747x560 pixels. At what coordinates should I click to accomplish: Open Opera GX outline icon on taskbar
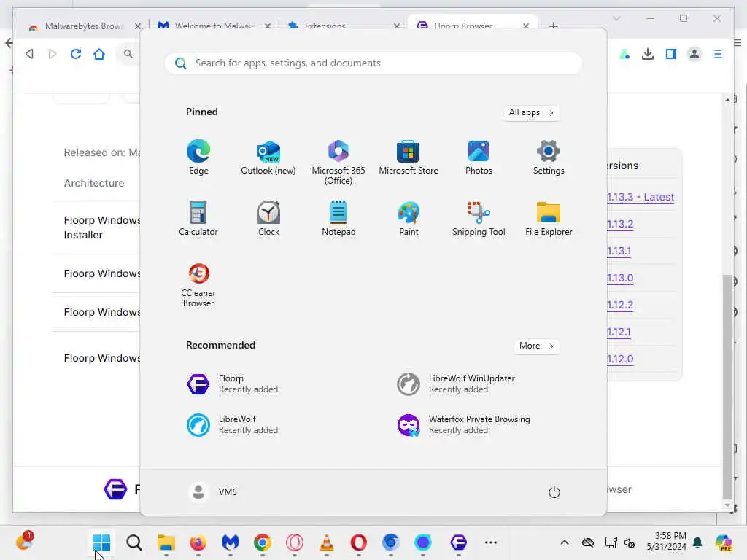[295, 542]
